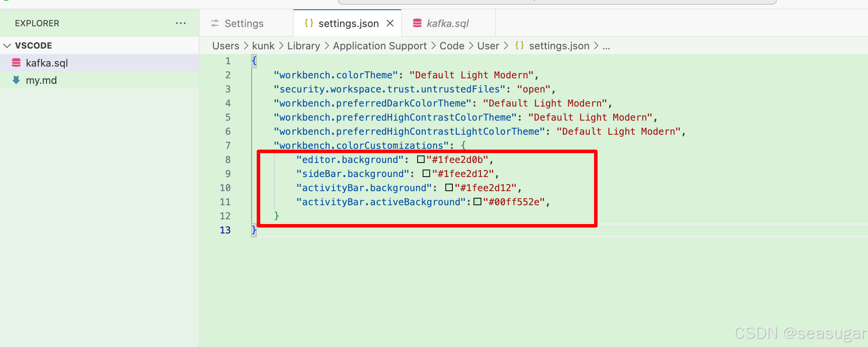868x347 pixels.
Task: Click the "open" value on line 3
Action: pos(534,89)
